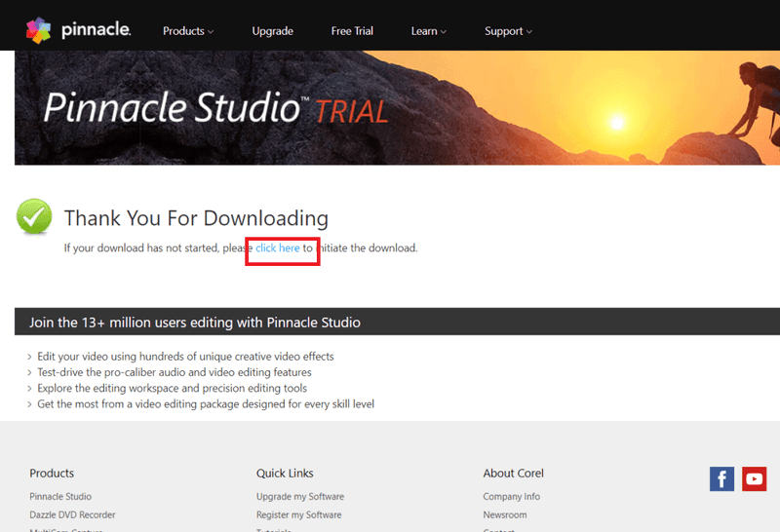
Task: Expand the Learn dropdown menu
Action: pyautogui.click(x=428, y=31)
